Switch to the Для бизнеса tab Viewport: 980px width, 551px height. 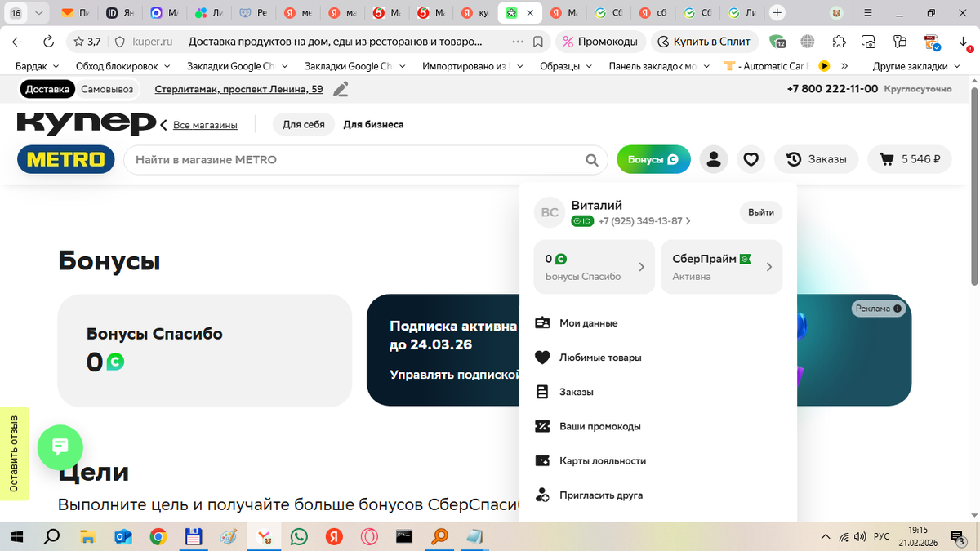pos(372,124)
